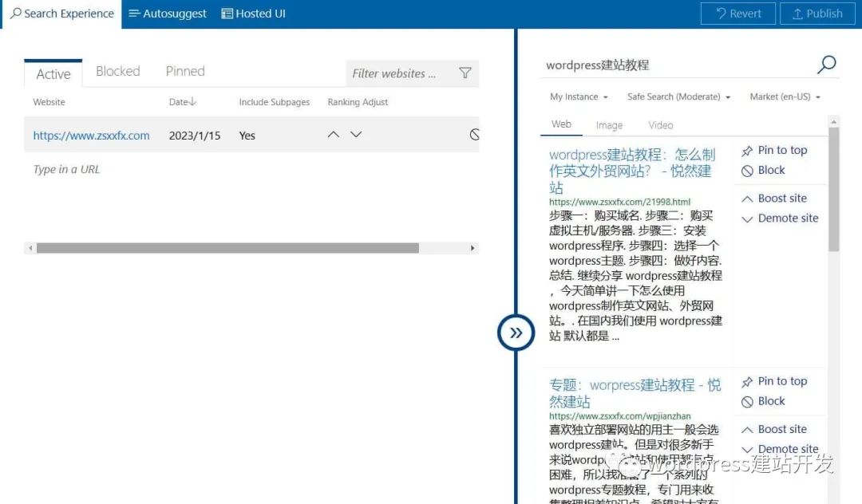The image size is (862, 504).
Task: Open the https://www.zsxxfx.com website link
Action: point(91,136)
